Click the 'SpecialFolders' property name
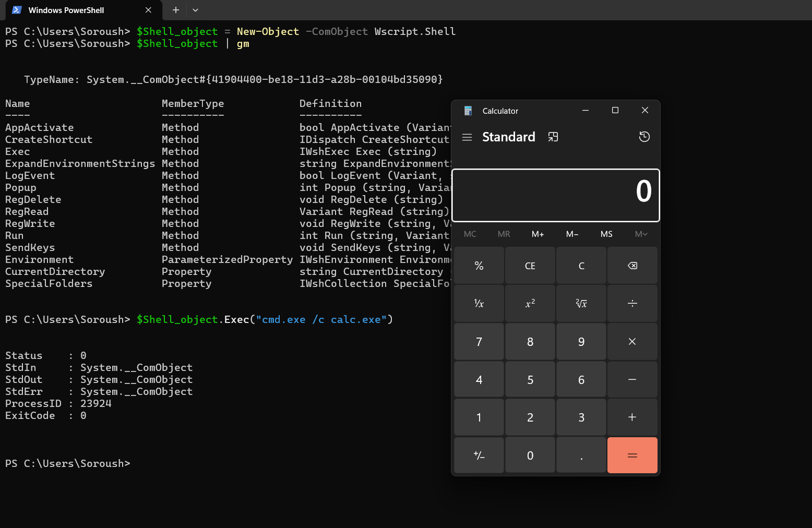 (49, 284)
